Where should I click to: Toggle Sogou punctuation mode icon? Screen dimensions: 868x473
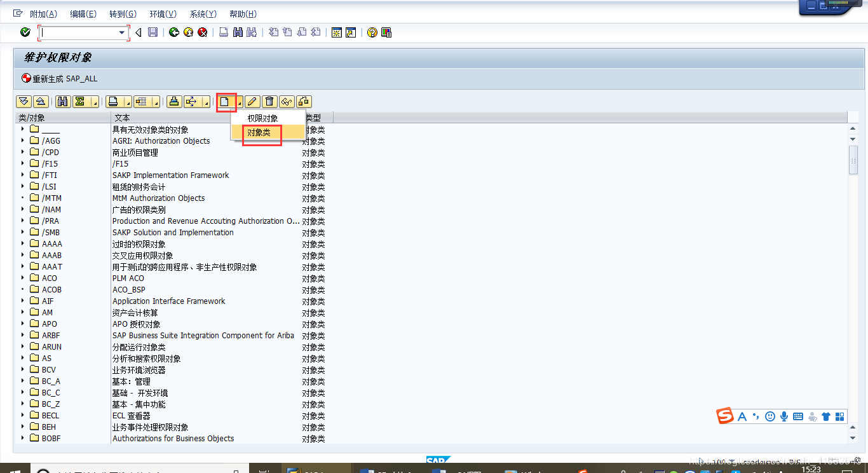(x=756, y=416)
